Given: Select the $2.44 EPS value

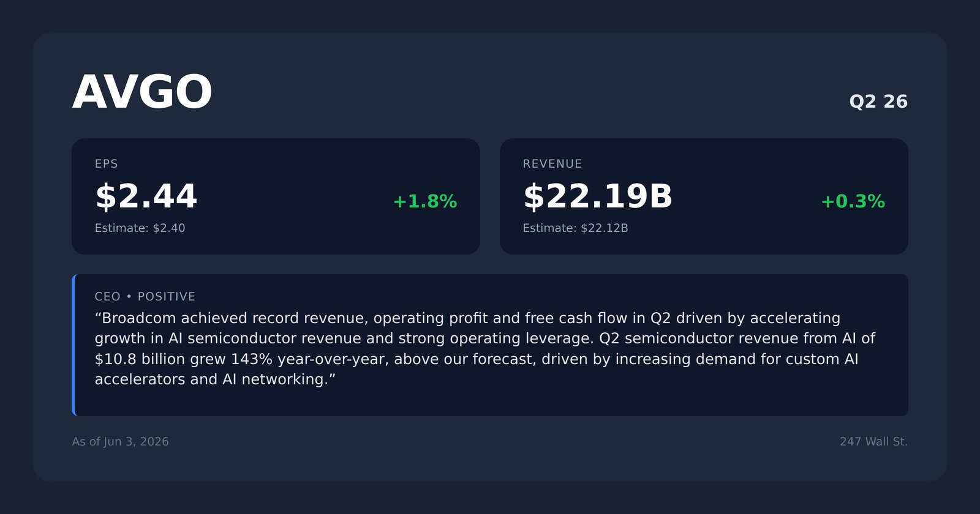Looking at the screenshot, I should tap(146, 196).
